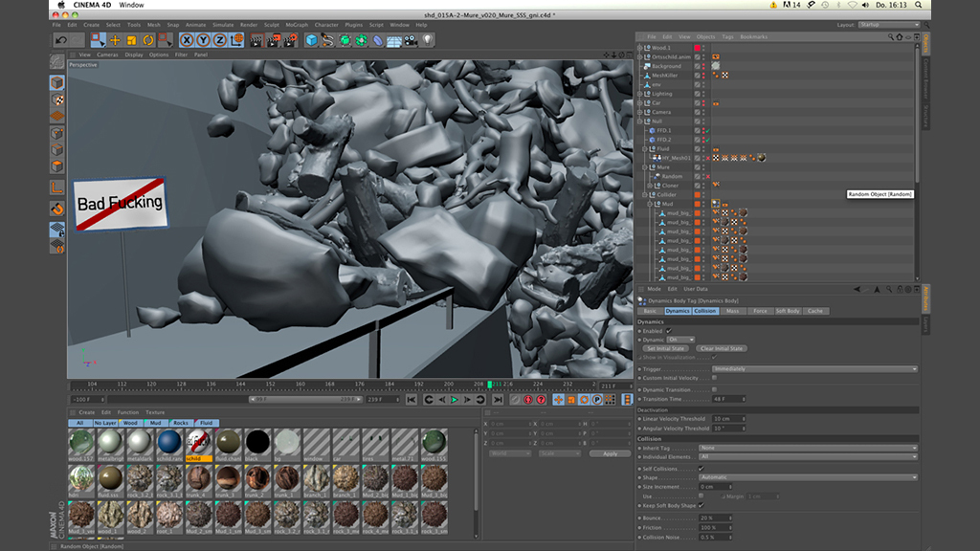Image resolution: width=980 pixels, height=551 pixels.
Task: Select the blue schild.rand material swatch
Action: pos(168,441)
